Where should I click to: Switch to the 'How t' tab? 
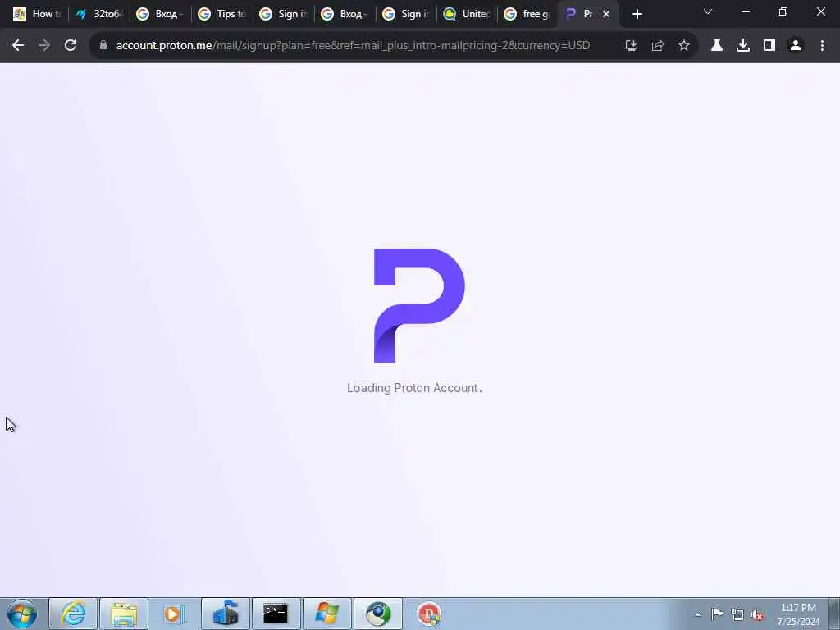(38, 14)
